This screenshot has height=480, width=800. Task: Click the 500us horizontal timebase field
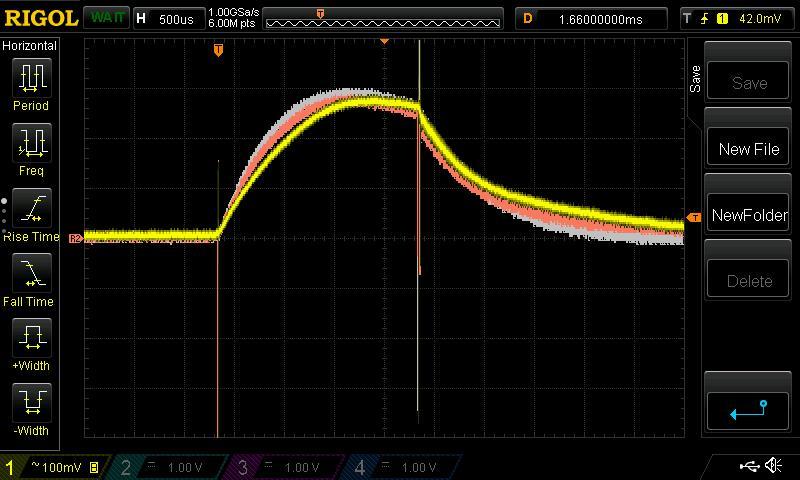(168, 18)
